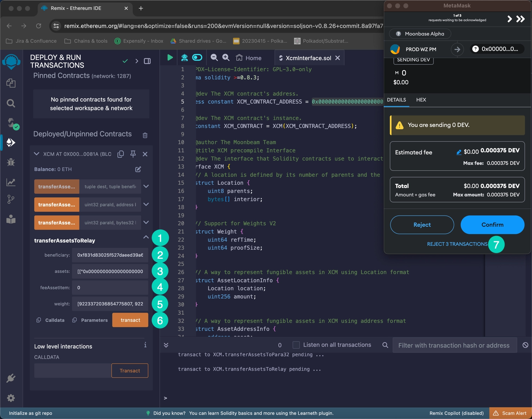The image size is (532, 419).
Task: Click the feeAssetItem input field
Action: point(110,288)
